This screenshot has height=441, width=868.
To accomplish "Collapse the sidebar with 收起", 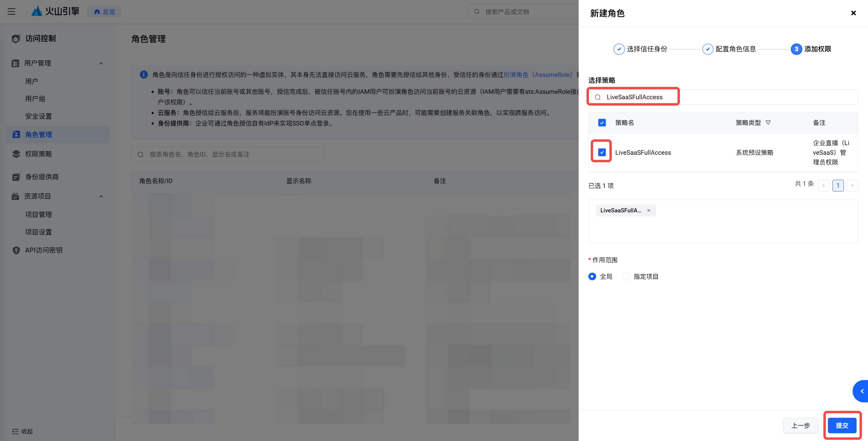I will 22,432.
